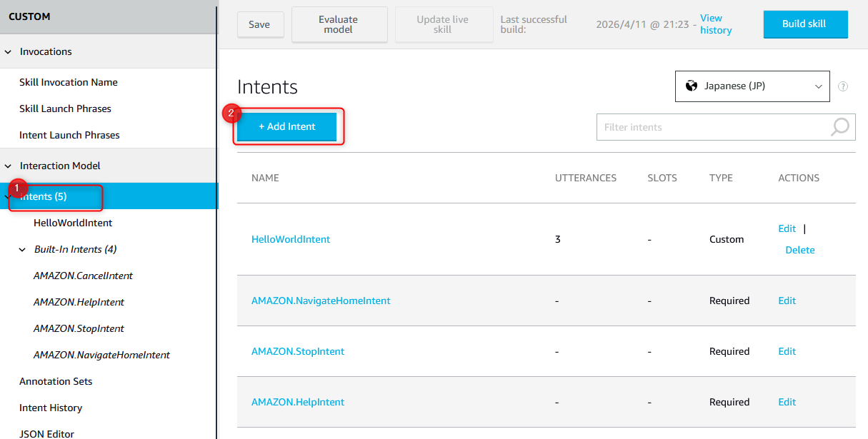Click the Evaluate model button
The height and width of the screenshot is (439, 868).
tap(339, 25)
